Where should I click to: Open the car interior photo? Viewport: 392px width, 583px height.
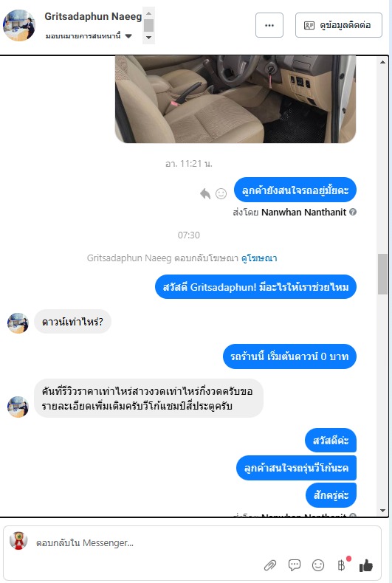coord(235,99)
